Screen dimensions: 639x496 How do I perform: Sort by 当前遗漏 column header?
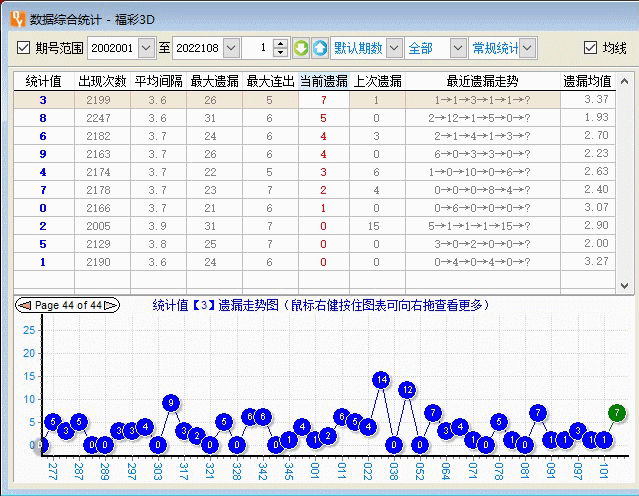click(x=324, y=81)
